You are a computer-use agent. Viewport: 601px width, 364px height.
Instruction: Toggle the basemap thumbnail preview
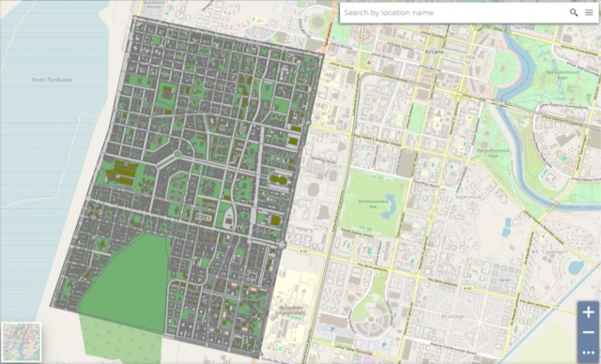tap(21, 342)
